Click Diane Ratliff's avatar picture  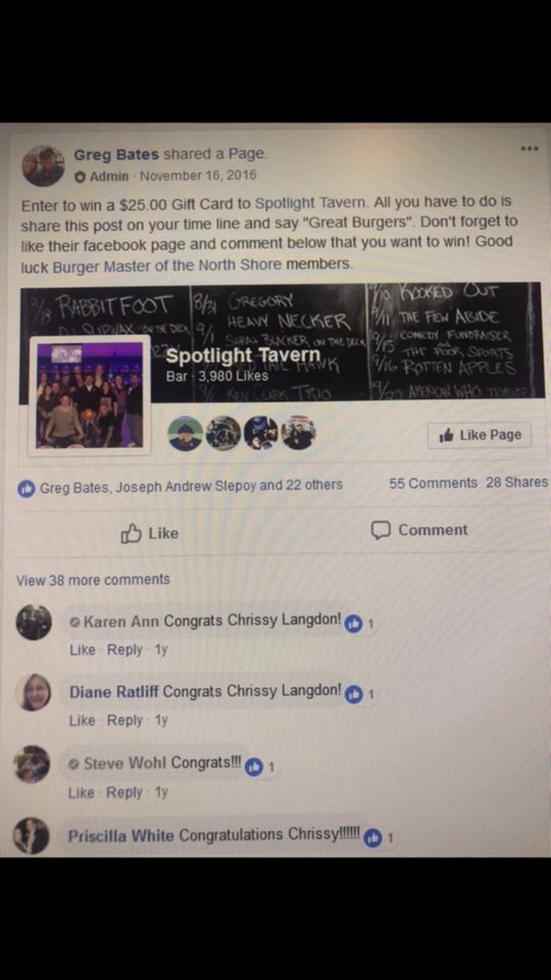[x=35, y=693]
